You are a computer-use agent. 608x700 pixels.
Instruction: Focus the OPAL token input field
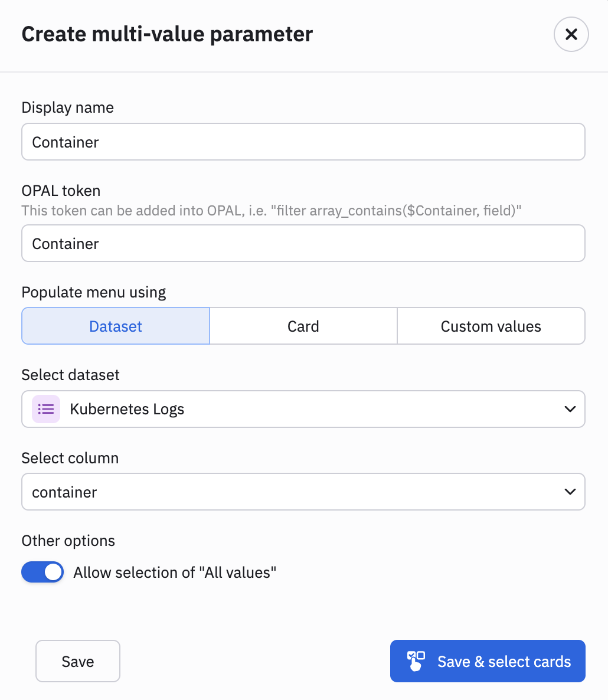tap(303, 243)
